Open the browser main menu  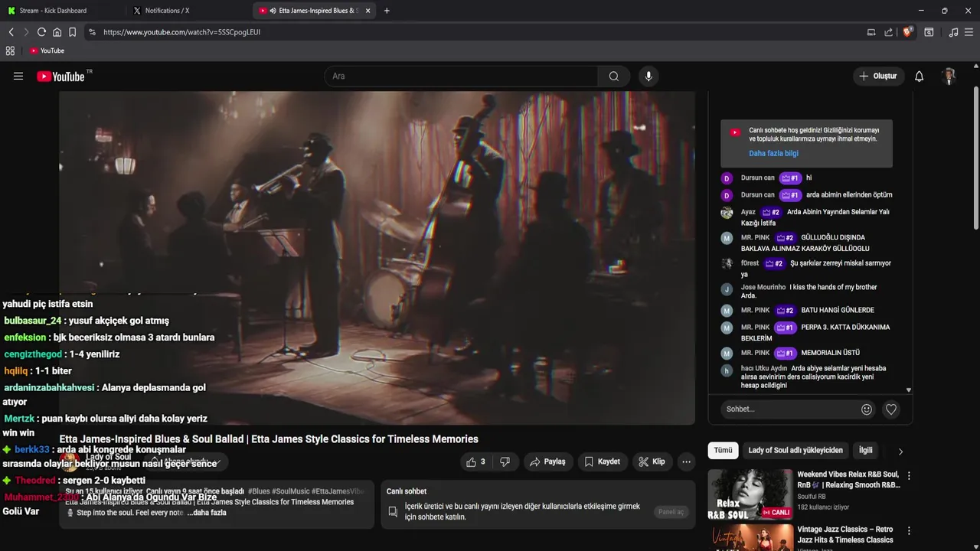(969, 32)
